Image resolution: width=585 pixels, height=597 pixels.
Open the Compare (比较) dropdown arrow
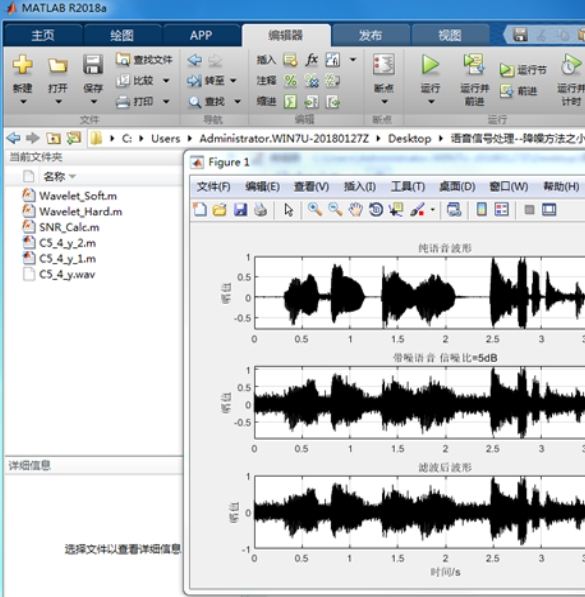point(166,80)
